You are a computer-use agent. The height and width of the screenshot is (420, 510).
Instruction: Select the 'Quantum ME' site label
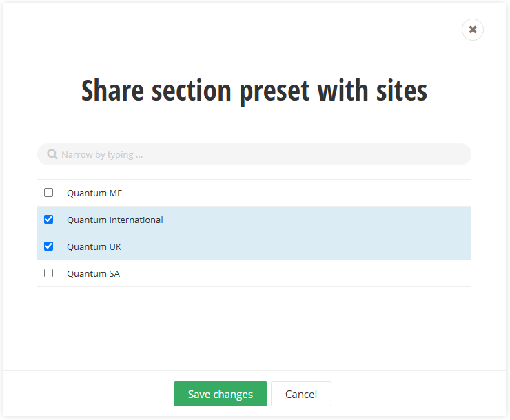tap(94, 193)
